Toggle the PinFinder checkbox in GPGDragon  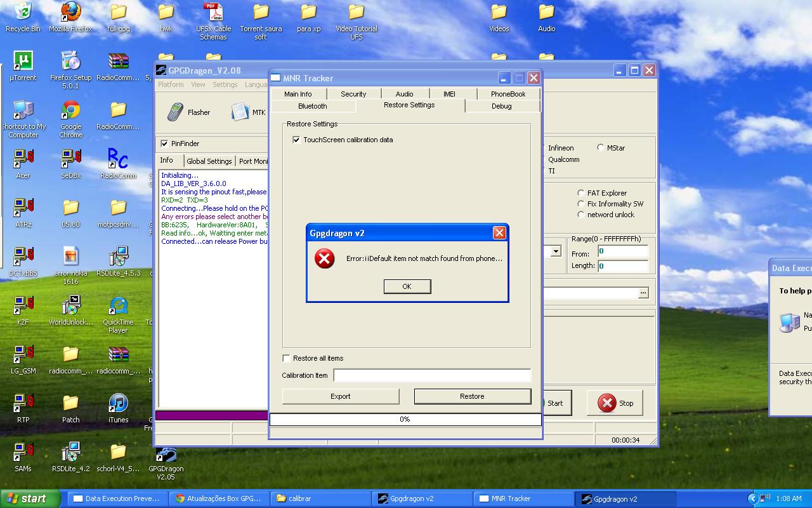tap(165, 144)
